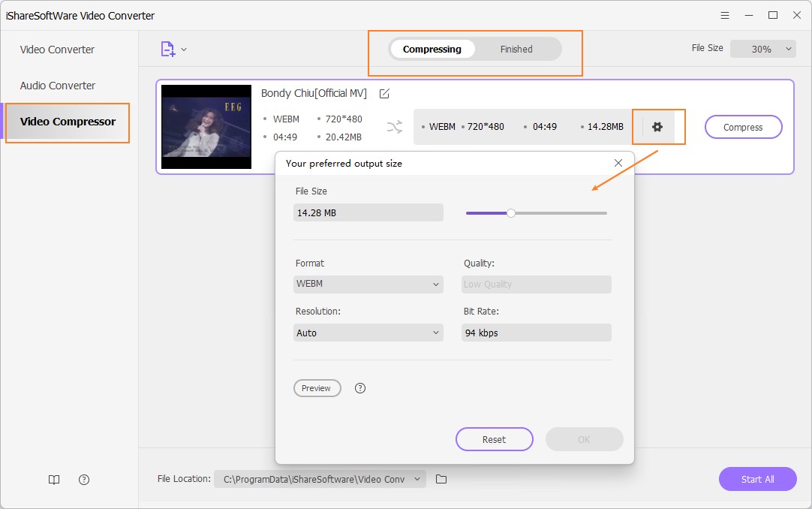This screenshot has width=812, height=509.
Task: Open the output folder icon
Action: point(441,479)
